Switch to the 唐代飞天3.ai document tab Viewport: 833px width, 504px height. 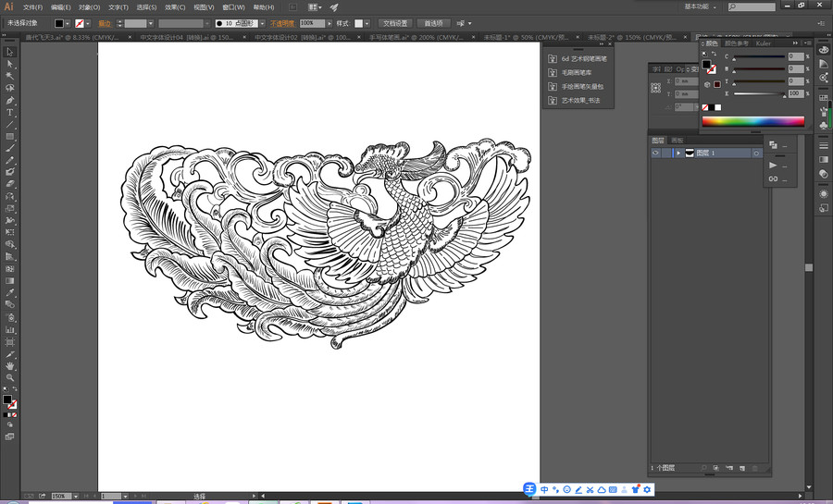coord(78,37)
